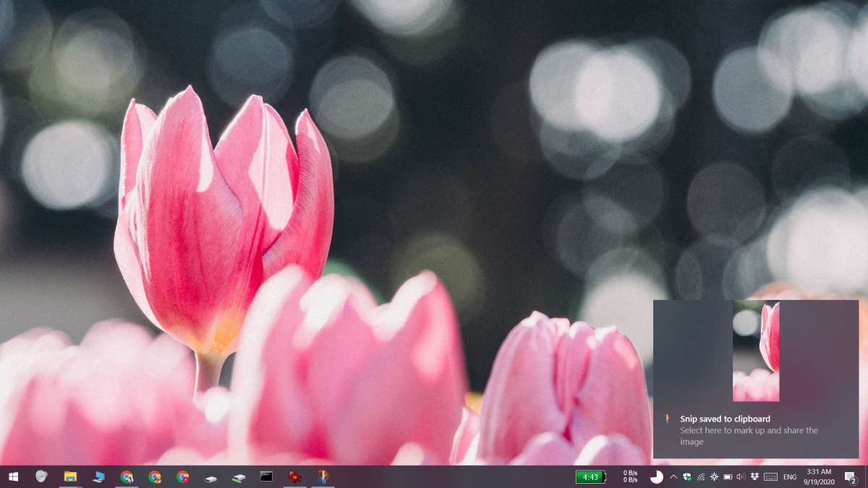
Task: Open the Dropbox tray icon
Action: (x=754, y=476)
